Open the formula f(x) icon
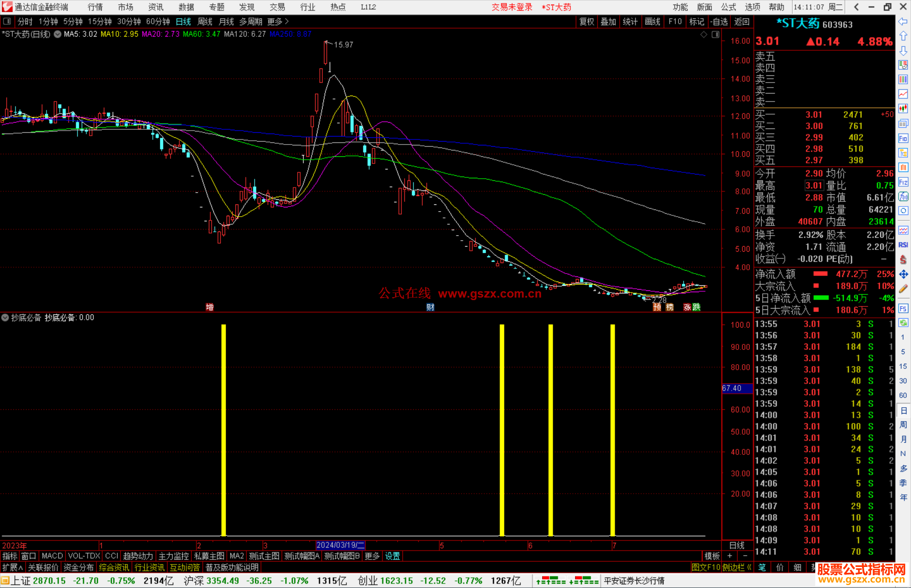This screenshot has width=911, height=588. pyautogui.click(x=903, y=196)
